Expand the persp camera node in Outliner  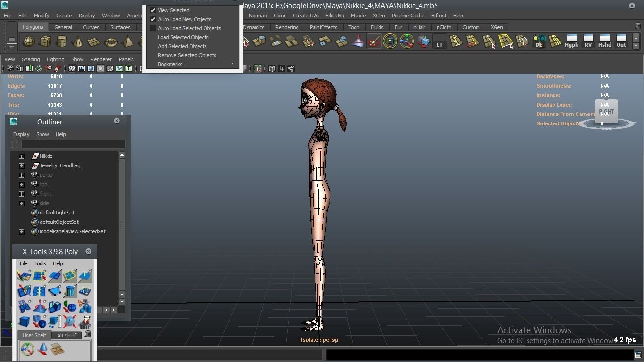pos(21,175)
